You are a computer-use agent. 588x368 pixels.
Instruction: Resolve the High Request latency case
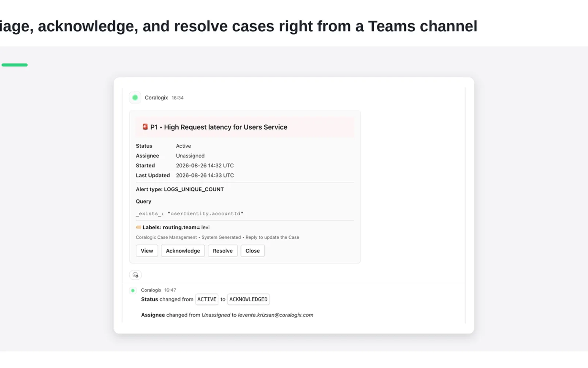[223, 251]
